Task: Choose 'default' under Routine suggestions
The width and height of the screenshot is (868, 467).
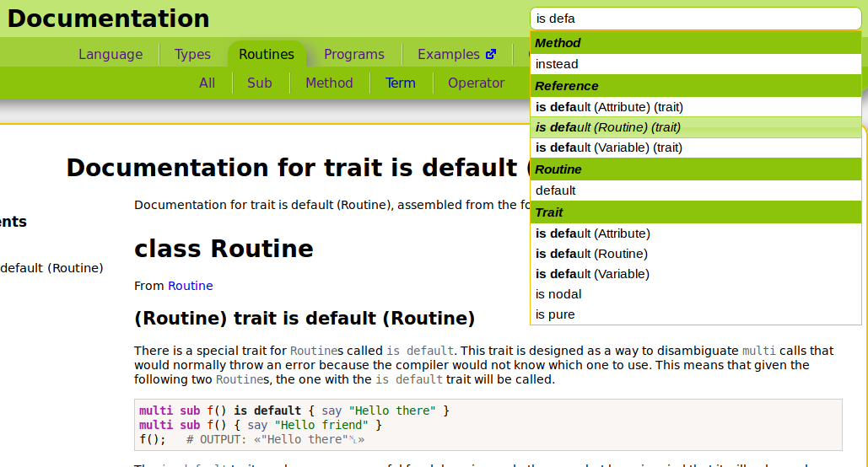Action: (x=696, y=191)
